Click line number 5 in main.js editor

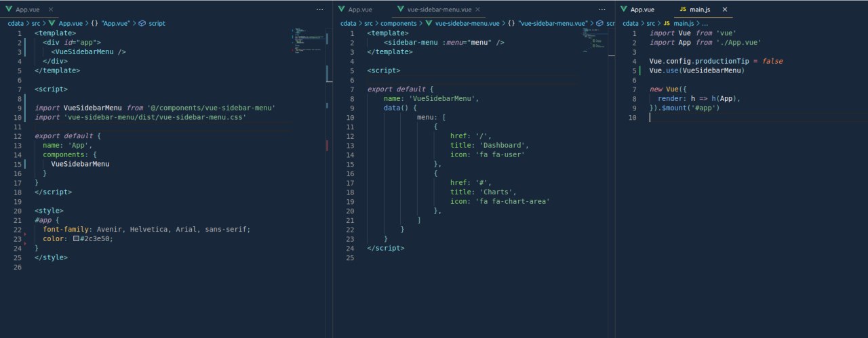coord(633,70)
